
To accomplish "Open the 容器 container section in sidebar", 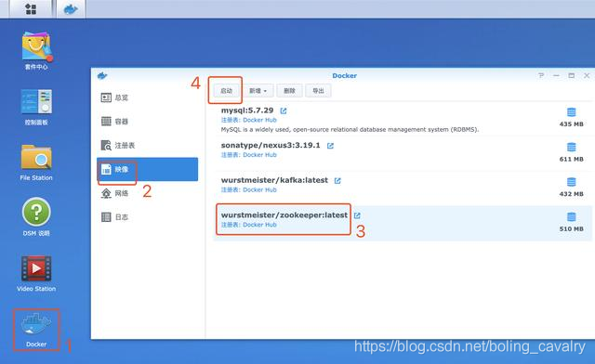I will point(147,122).
